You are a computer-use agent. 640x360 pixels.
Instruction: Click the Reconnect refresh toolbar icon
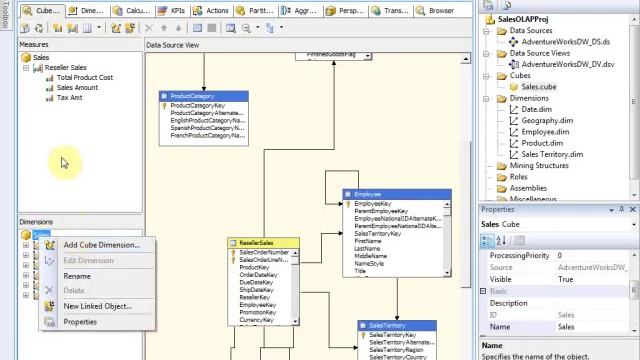(39, 28)
